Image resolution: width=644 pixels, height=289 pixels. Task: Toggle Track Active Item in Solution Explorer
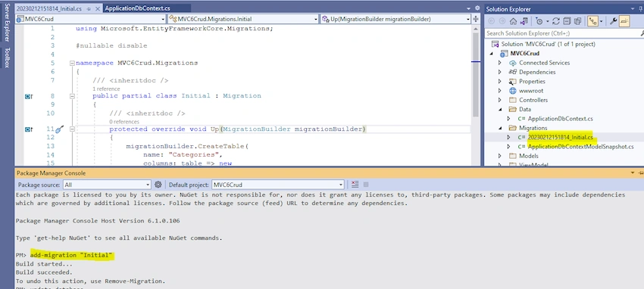click(x=592, y=22)
